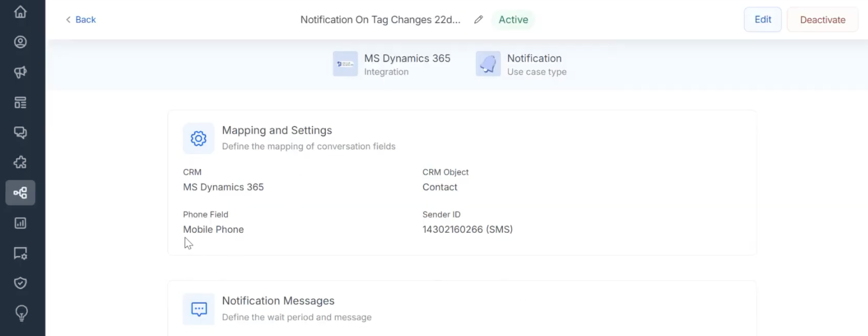Click the Edit button
Screen dimensions: 868x336
coord(762,20)
